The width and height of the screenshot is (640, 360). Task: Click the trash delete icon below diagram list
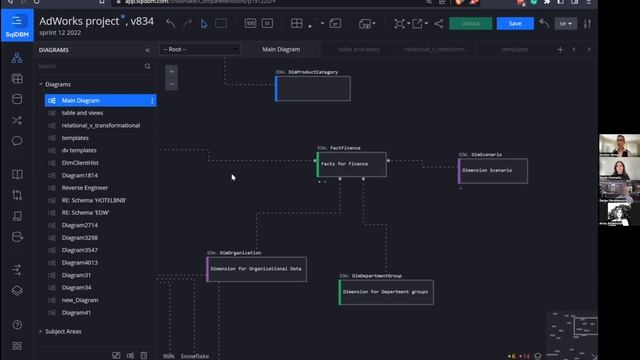coord(144,356)
